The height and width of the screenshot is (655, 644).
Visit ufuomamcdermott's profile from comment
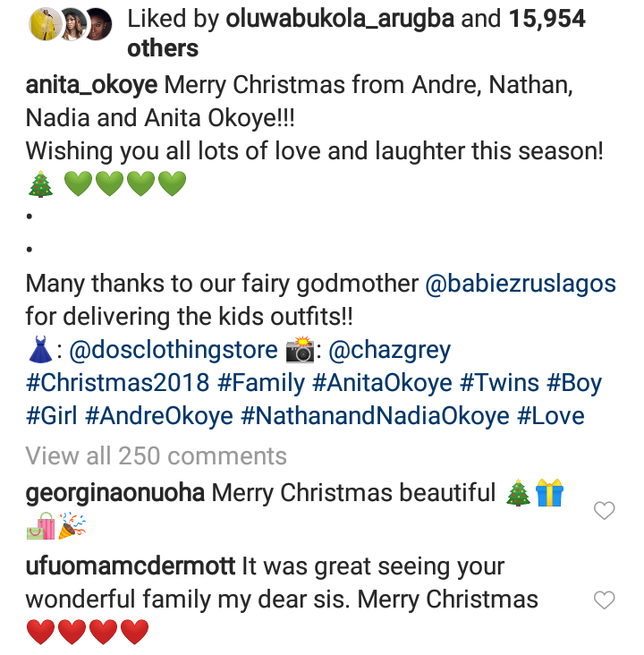(x=131, y=567)
